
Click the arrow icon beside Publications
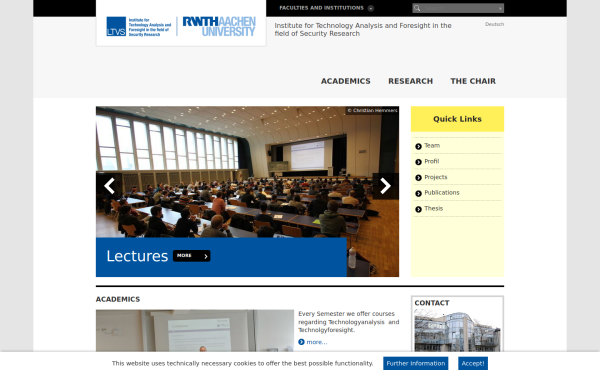(418, 193)
